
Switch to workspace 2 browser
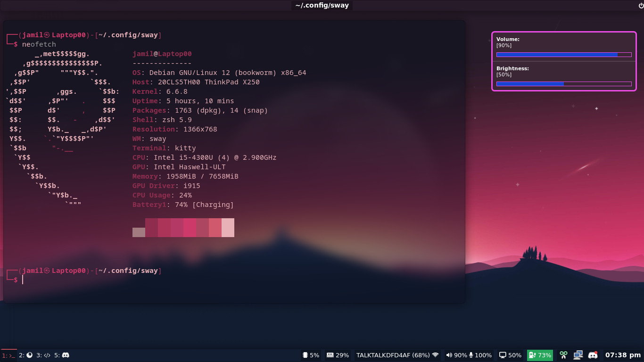click(25, 355)
